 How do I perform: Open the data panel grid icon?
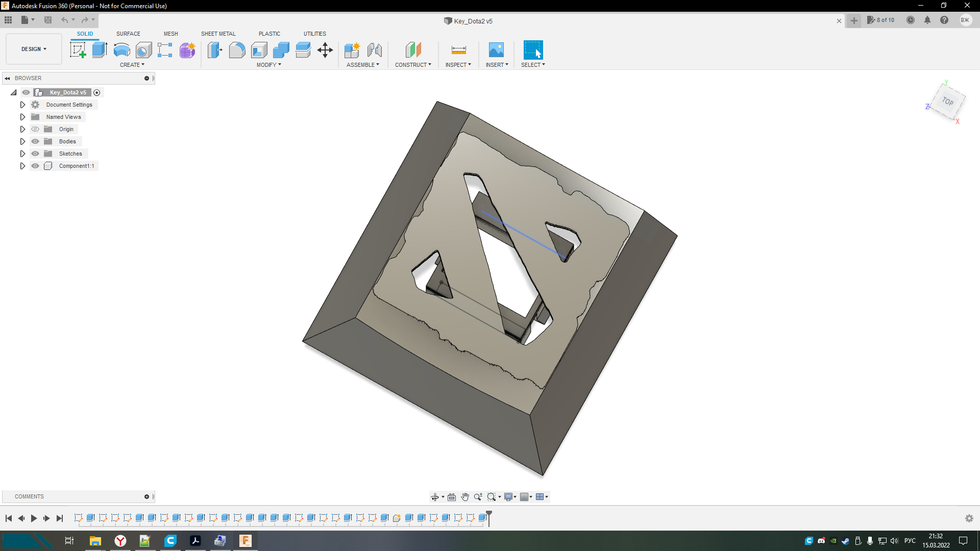(8, 20)
